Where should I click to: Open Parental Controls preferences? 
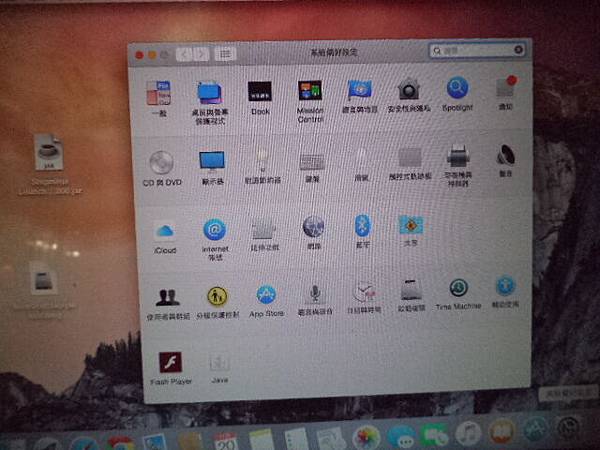click(217, 297)
